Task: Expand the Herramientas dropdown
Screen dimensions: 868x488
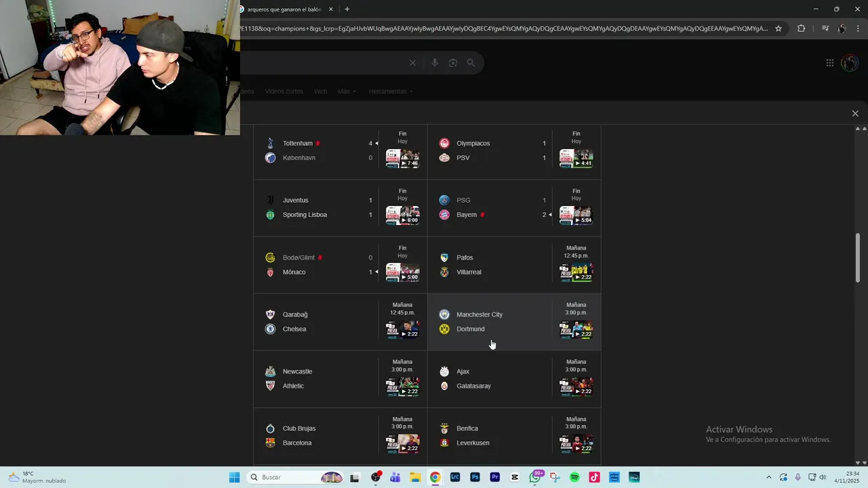Action: (391, 91)
